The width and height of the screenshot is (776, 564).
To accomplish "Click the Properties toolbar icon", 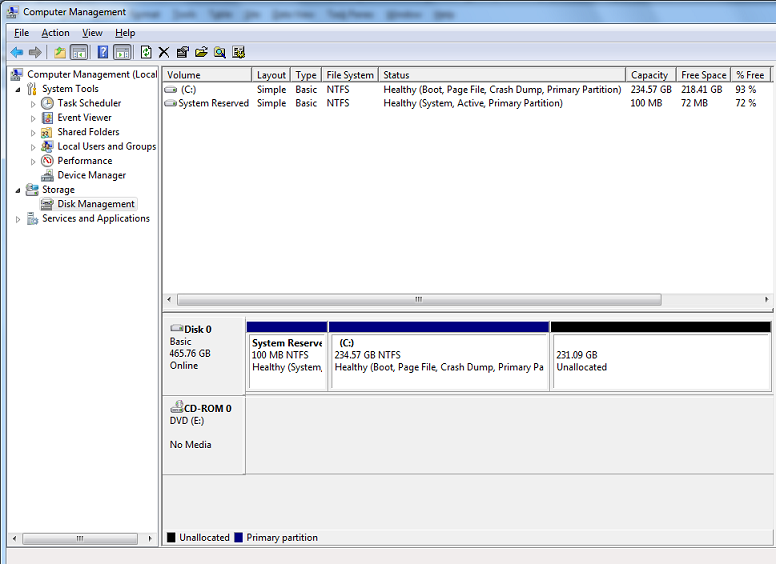I will [182, 52].
